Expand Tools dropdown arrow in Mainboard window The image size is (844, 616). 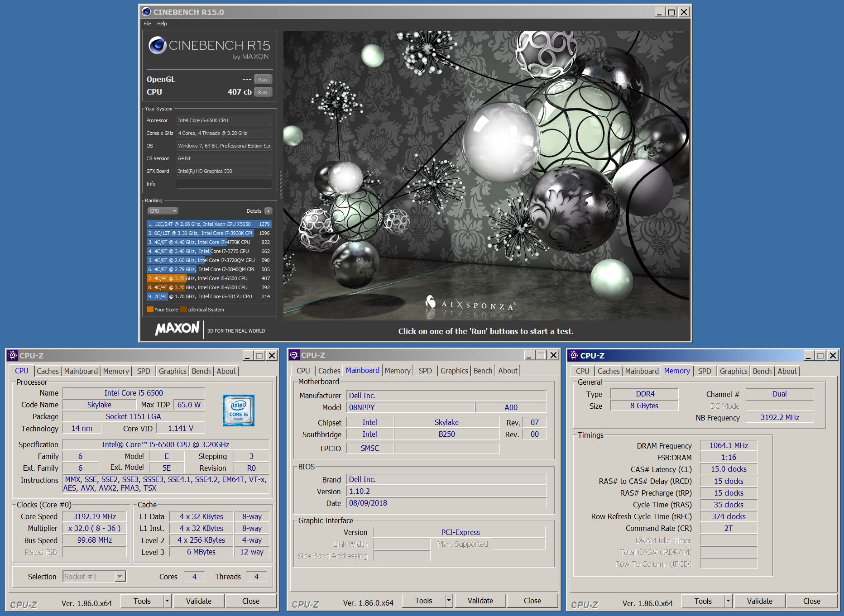pyautogui.click(x=449, y=601)
